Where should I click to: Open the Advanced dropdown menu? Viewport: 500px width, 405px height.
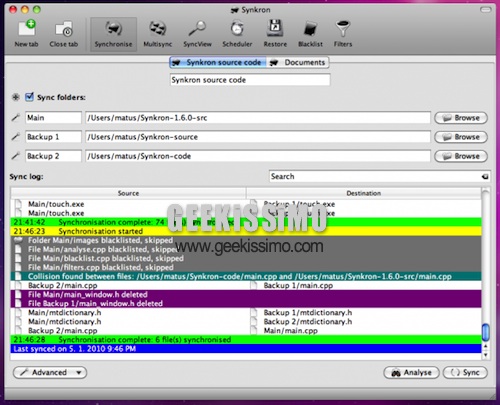pos(50,372)
